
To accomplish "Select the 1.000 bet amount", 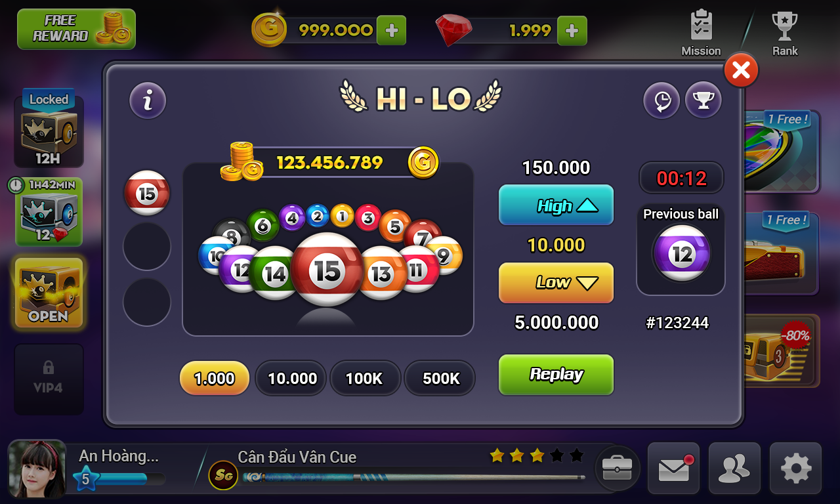I will pyautogui.click(x=215, y=379).
